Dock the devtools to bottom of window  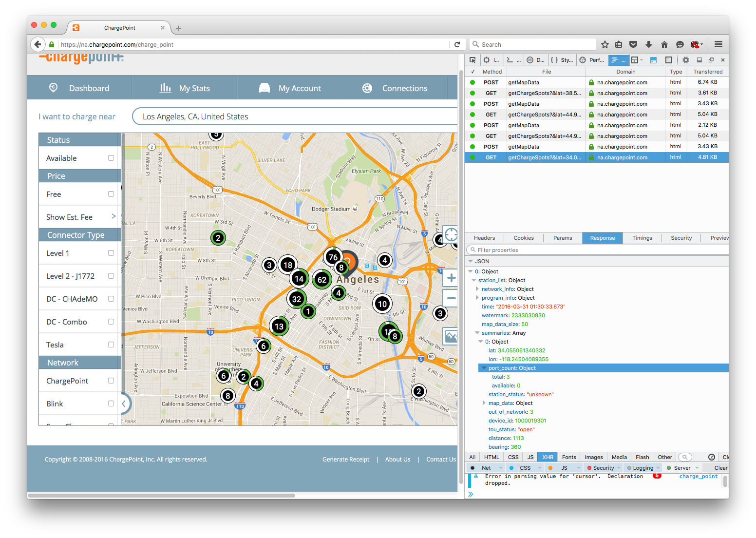tap(699, 60)
